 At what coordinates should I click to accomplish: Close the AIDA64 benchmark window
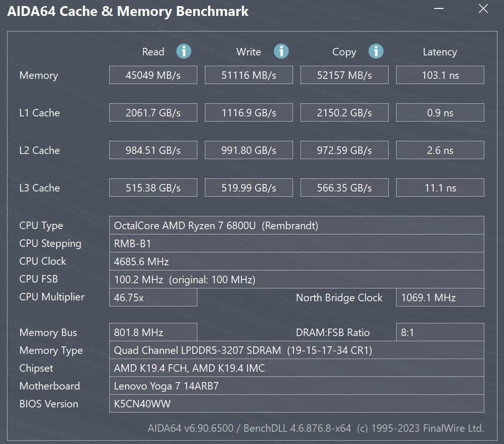(x=483, y=9)
